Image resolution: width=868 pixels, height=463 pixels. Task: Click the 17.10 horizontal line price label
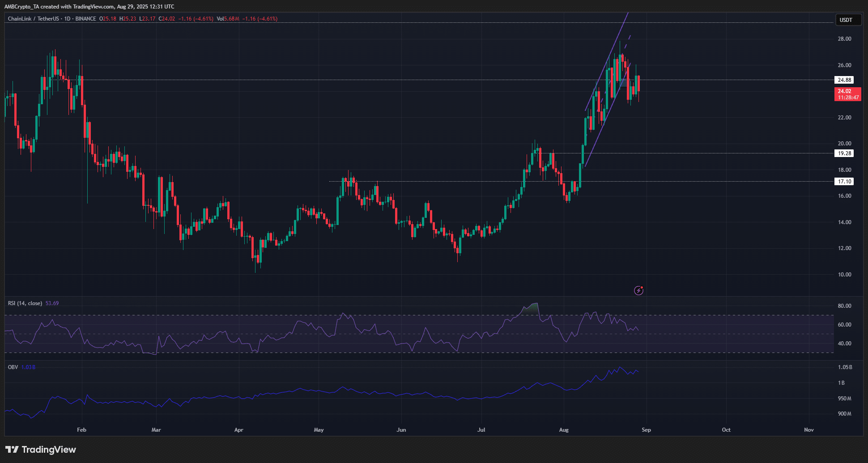[x=844, y=182]
